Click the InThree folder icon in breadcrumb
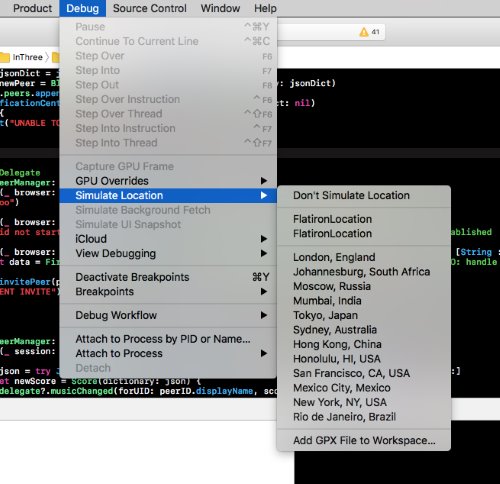The width and height of the screenshot is (500, 484). coord(5,57)
